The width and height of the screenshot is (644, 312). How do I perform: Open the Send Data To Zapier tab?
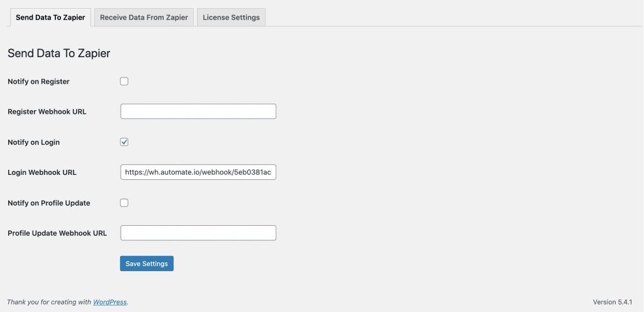pos(50,17)
